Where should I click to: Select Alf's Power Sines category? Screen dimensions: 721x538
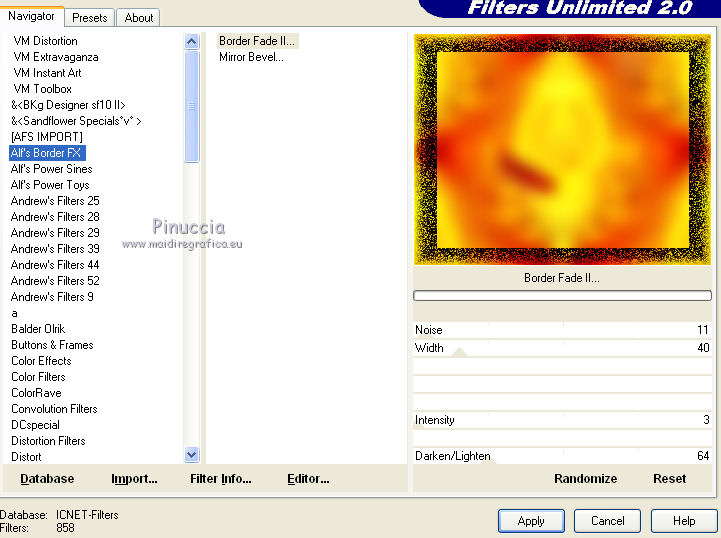click(52, 169)
